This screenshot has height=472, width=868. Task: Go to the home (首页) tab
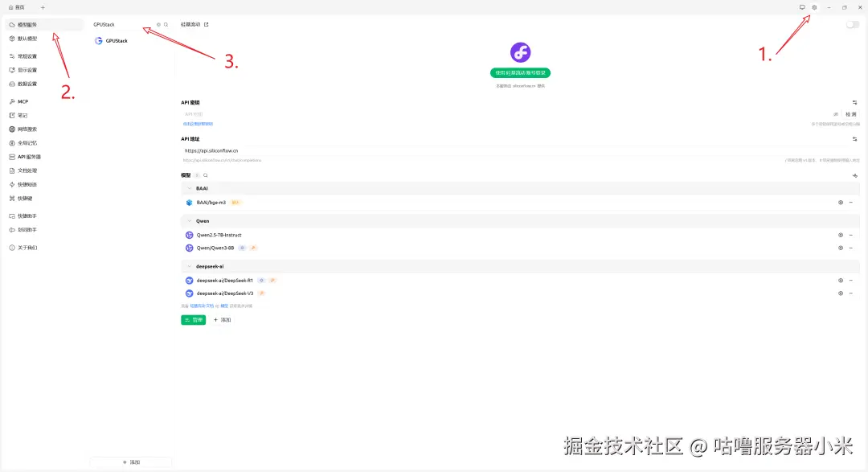[x=17, y=8]
